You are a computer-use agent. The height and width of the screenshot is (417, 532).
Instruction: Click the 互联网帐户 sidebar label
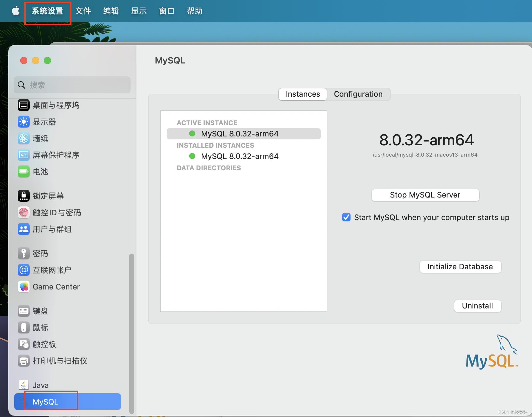(52, 270)
